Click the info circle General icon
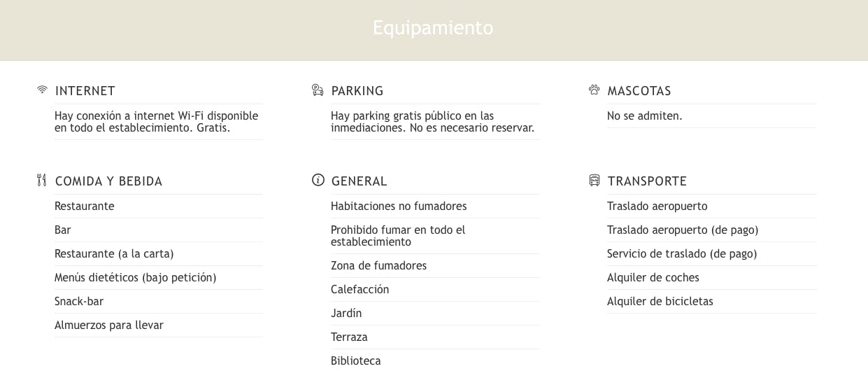 click(318, 181)
